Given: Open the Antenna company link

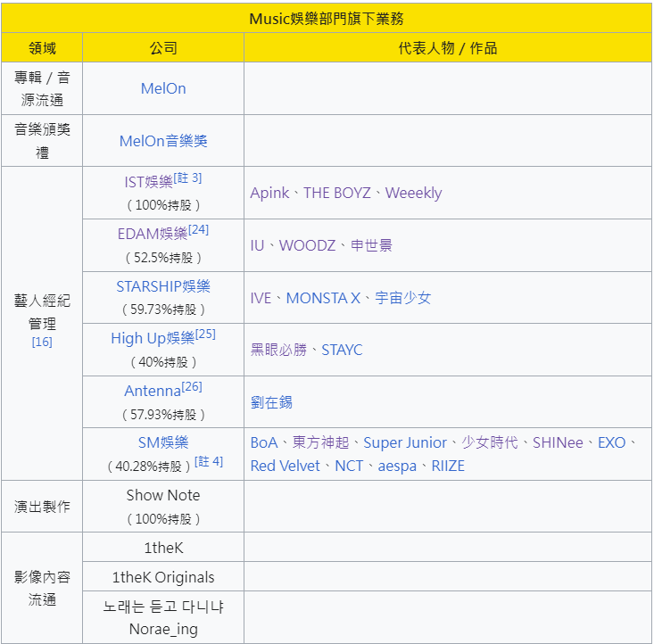Looking at the screenshot, I should click(x=153, y=391).
